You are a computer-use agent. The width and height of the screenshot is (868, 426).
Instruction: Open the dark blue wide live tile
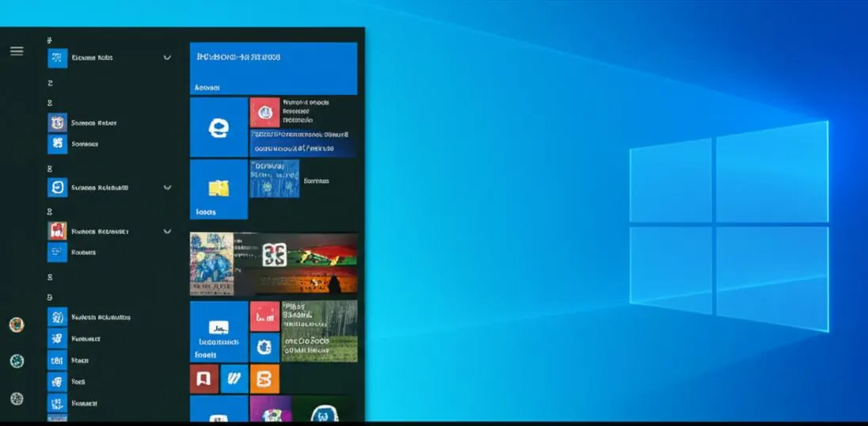coord(302,143)
